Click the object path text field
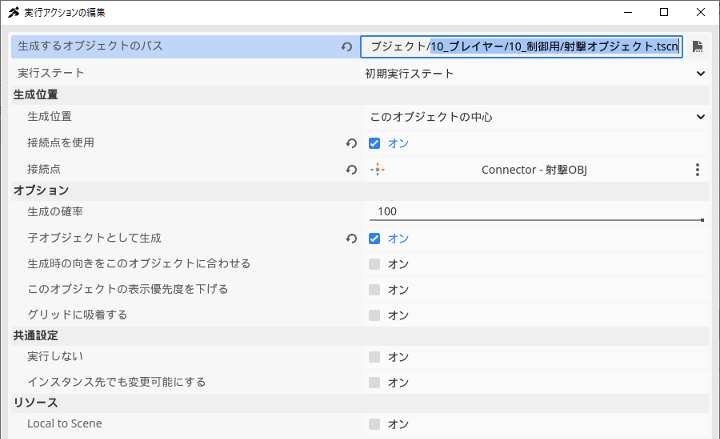 click(521, 47)
